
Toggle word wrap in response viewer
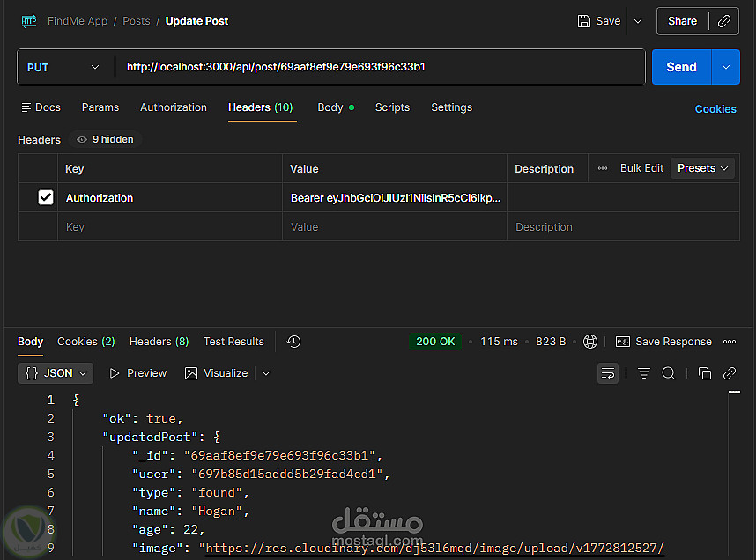[608, 373]
